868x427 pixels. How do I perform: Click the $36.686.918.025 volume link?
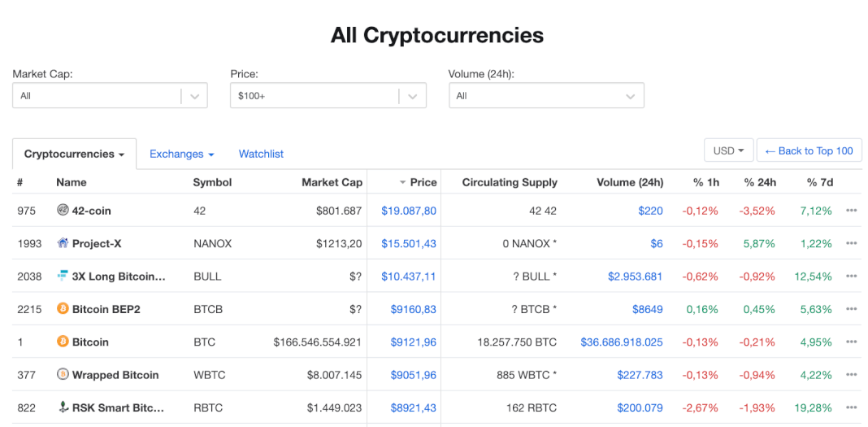(x=622, y=342)
